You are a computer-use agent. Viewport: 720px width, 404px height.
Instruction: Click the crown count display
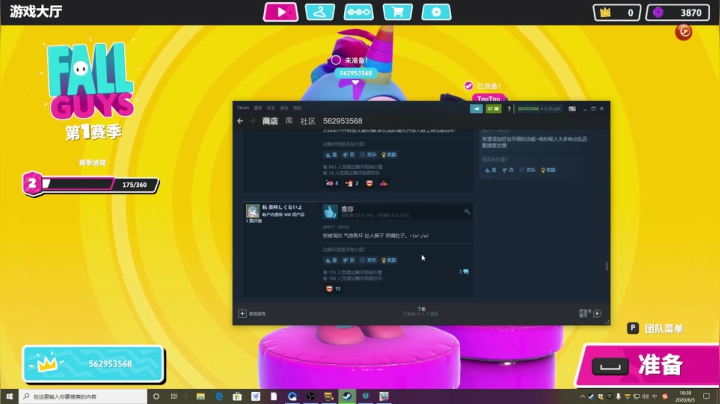point(617,12)
